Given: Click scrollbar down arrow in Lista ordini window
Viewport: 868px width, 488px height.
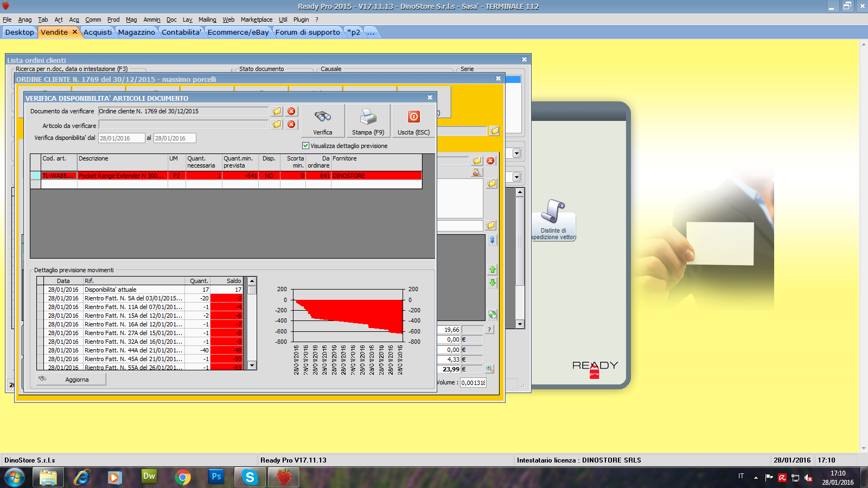Looking at the screenshot, I should coord(520,324).
